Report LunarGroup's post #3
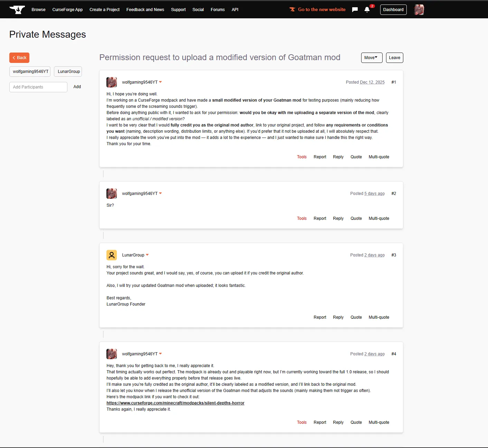 320,317
